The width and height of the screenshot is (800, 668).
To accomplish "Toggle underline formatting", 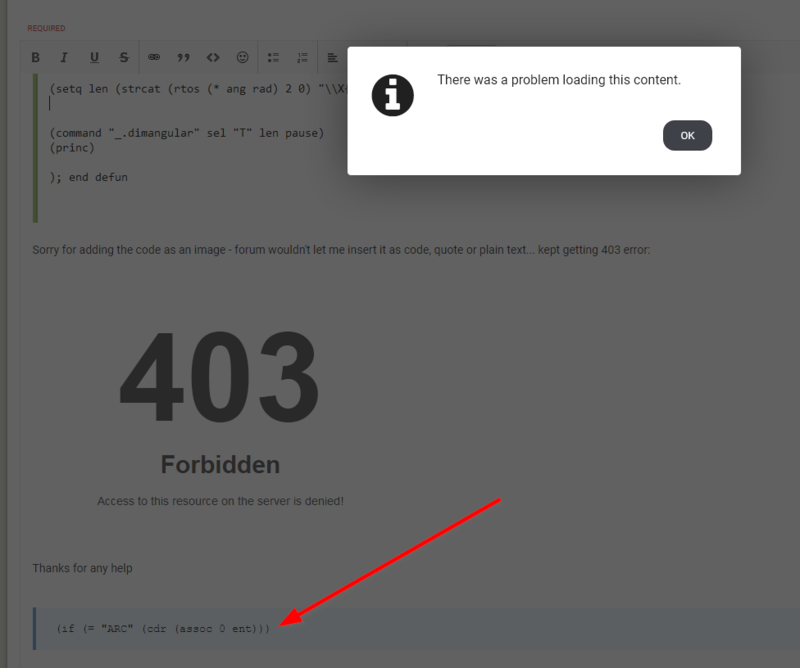I will (94, 58).
